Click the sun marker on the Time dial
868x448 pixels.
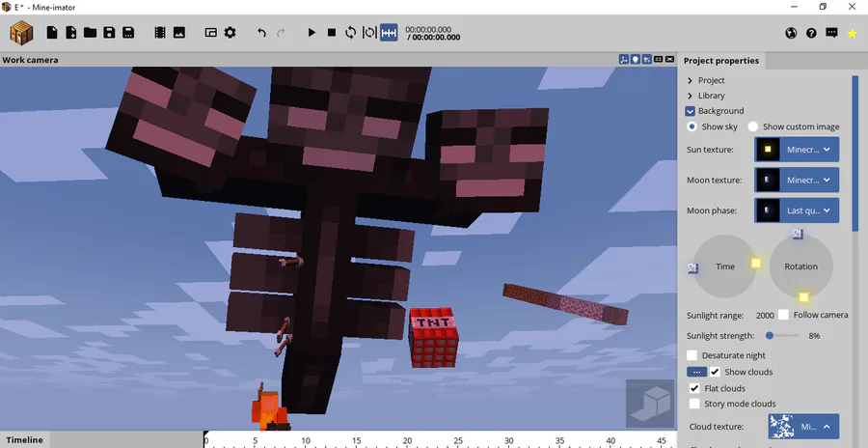pos(755,264)
